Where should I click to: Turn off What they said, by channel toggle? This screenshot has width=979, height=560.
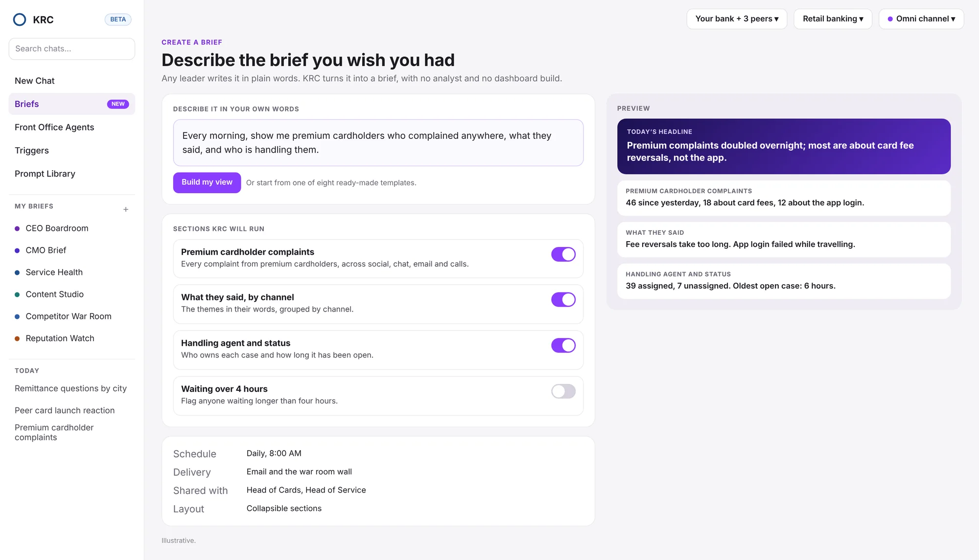pos(563,300)
